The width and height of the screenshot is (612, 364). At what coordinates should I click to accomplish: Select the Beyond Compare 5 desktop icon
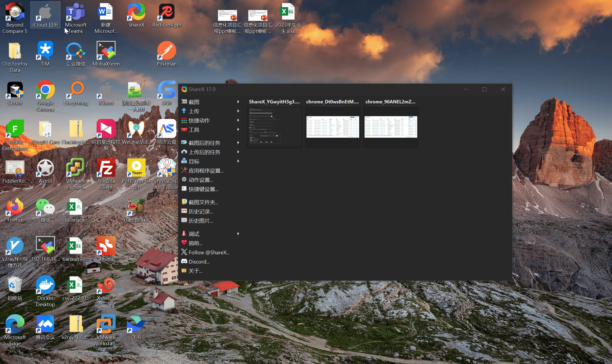(x=15, y=18)
